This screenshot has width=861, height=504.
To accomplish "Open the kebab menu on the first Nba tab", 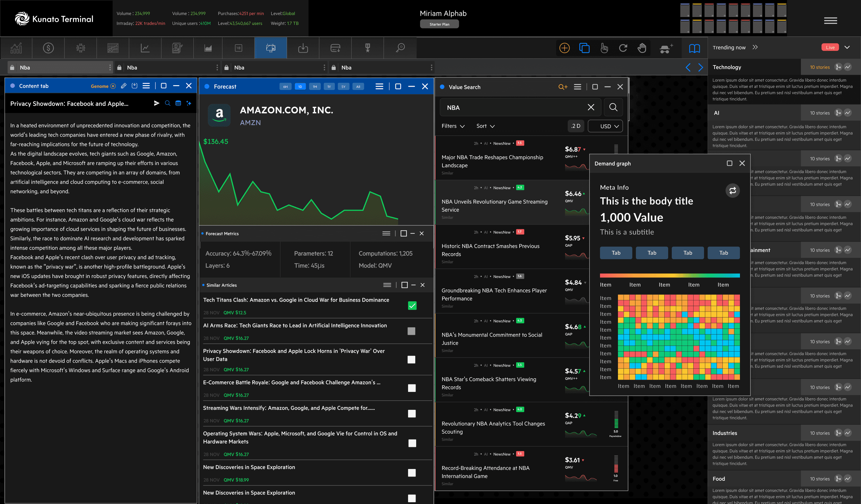I will [x=110, y=67].
